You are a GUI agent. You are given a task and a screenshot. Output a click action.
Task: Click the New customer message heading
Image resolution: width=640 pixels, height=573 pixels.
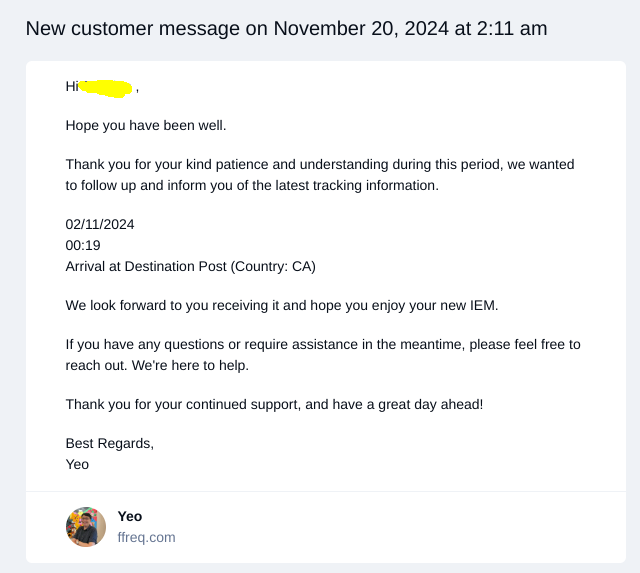(286, 29)
